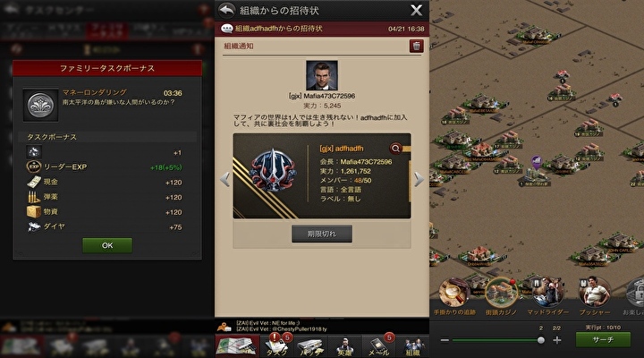Open the 英雄 heroes icon

(x=344, y=346)
